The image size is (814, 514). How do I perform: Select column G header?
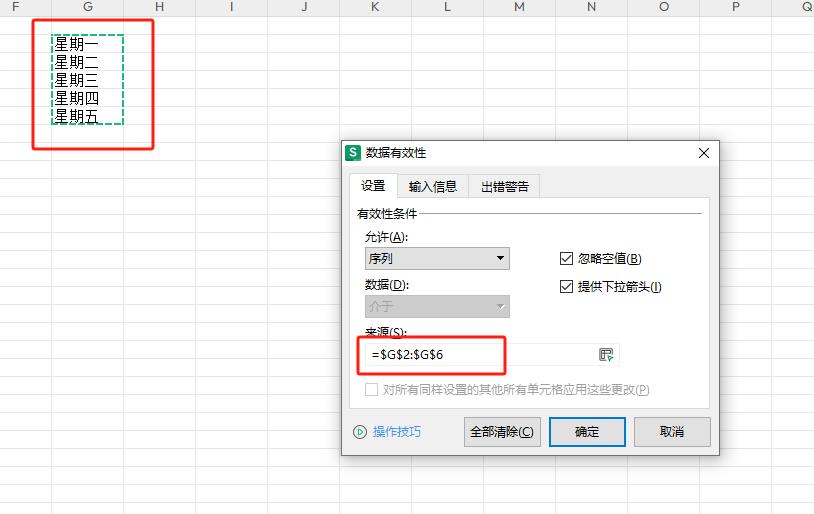[87, 7]
